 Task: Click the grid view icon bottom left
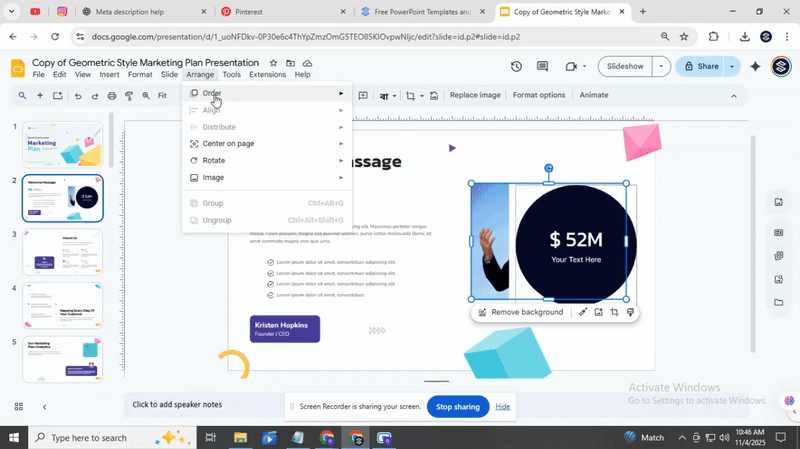pos(18,406)
